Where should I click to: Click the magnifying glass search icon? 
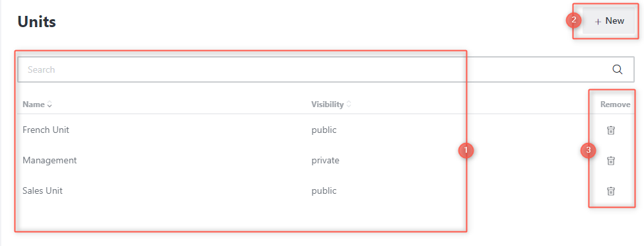point(618,69)
